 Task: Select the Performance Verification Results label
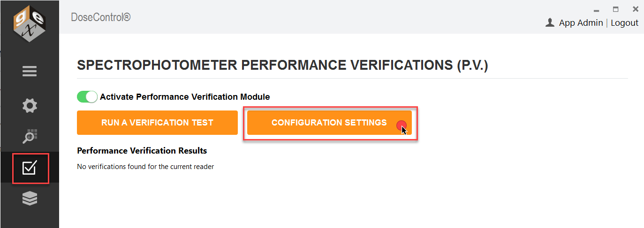click(142, 151)
